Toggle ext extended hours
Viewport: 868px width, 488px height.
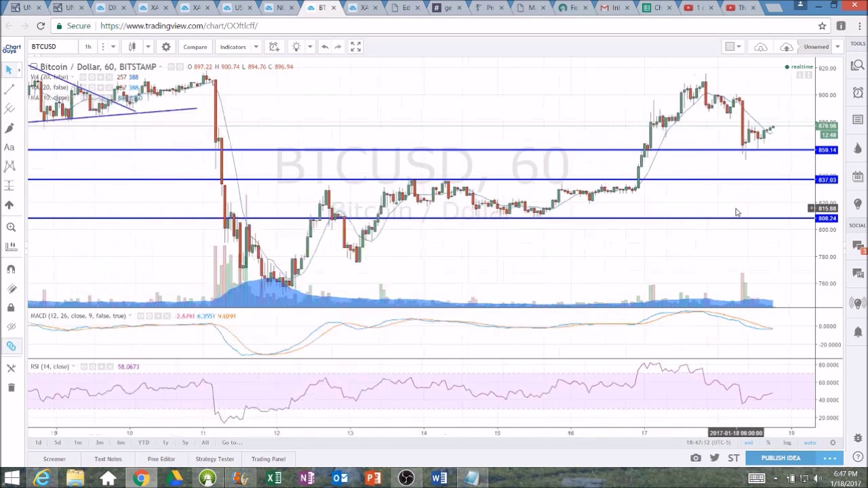[749, 443]
